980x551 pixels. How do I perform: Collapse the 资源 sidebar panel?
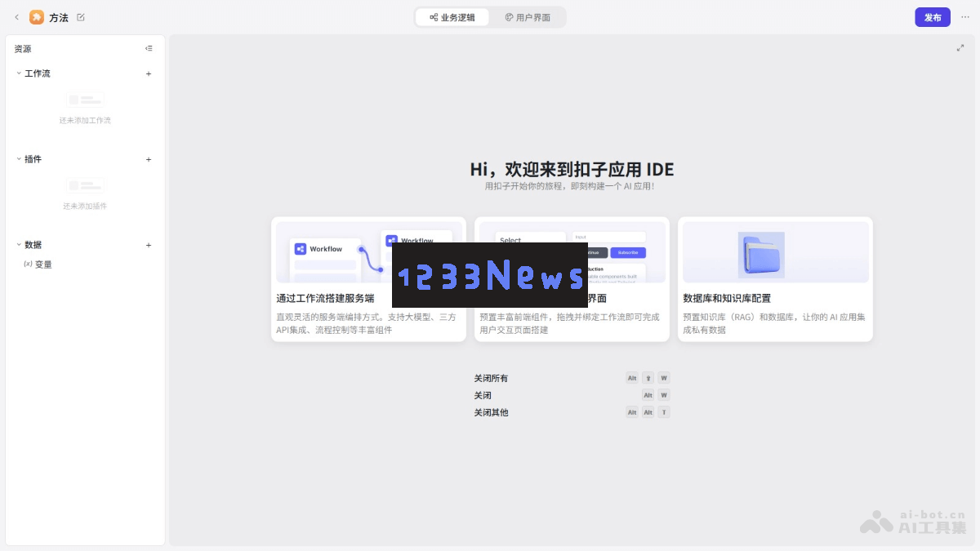149,48
